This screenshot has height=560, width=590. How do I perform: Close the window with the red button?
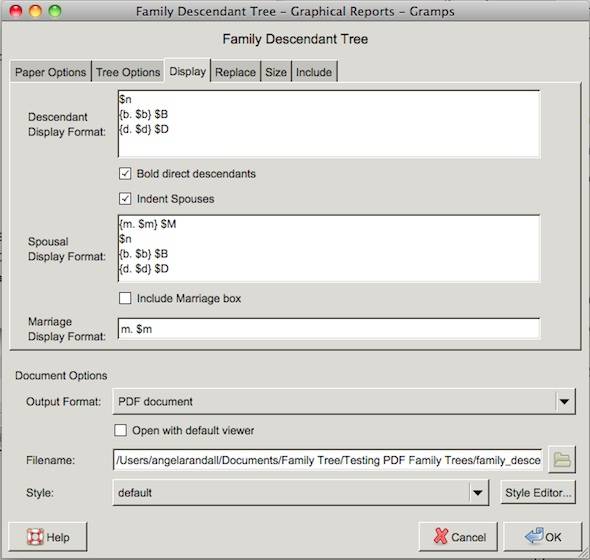click(16, 11)
